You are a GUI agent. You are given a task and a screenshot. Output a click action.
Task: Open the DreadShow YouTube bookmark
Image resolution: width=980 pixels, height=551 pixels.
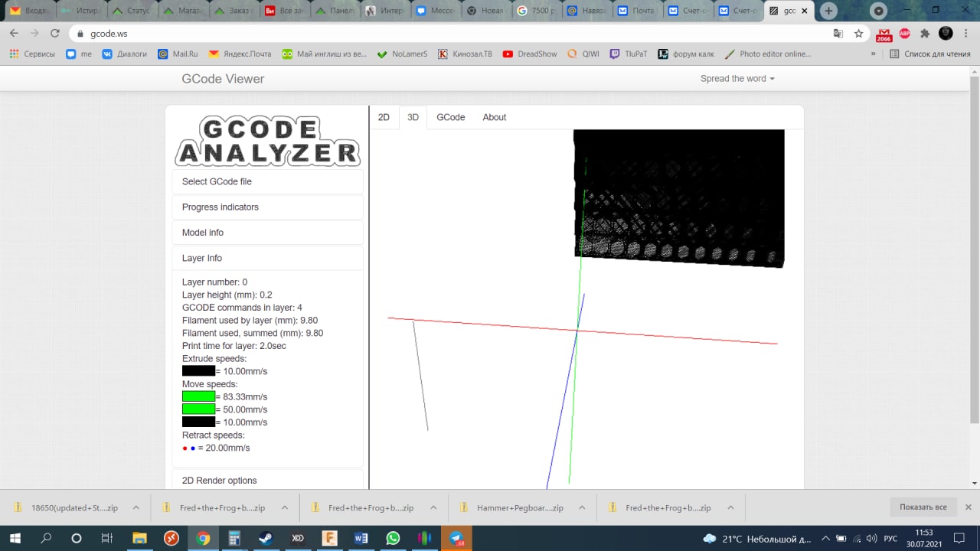530,54
